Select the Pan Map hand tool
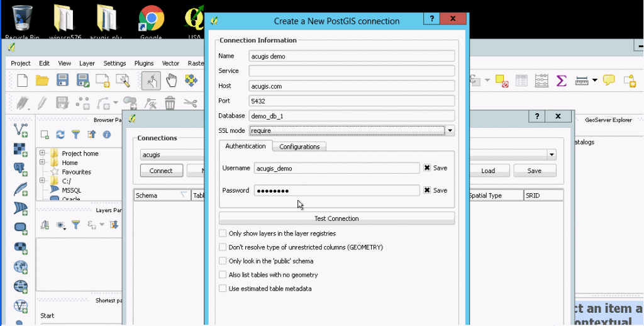Viewport: 644px width, 326px height. tap(171, 80)
